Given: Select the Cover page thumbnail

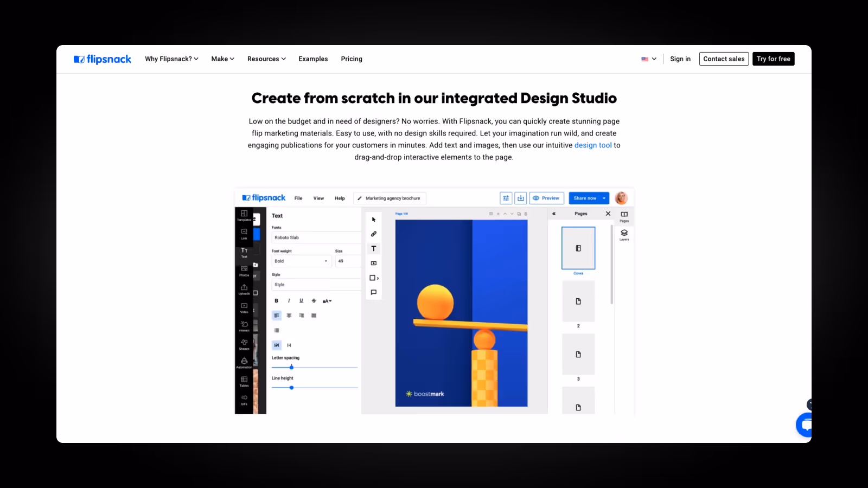Looking at the screenshot, I should (x=578, y=248).
